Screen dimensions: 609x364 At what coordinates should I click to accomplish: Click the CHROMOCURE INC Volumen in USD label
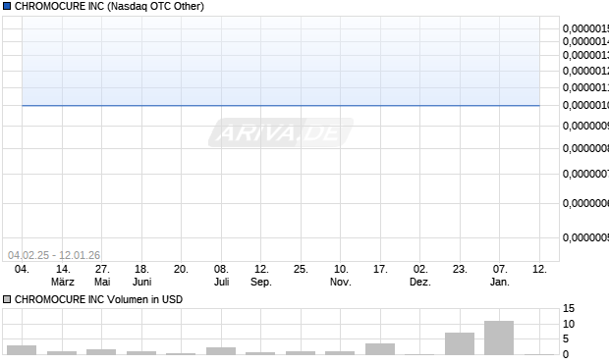click(x=98, y=299)
